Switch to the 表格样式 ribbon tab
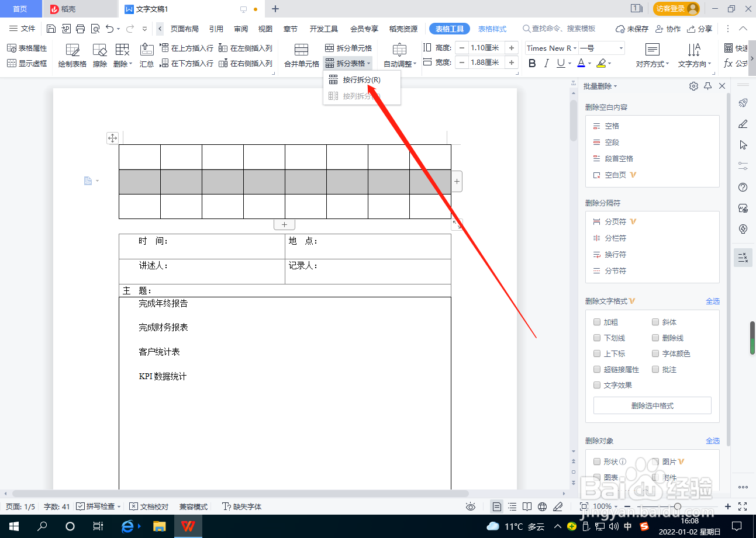 pyautogui.click(x=493, y=28)
